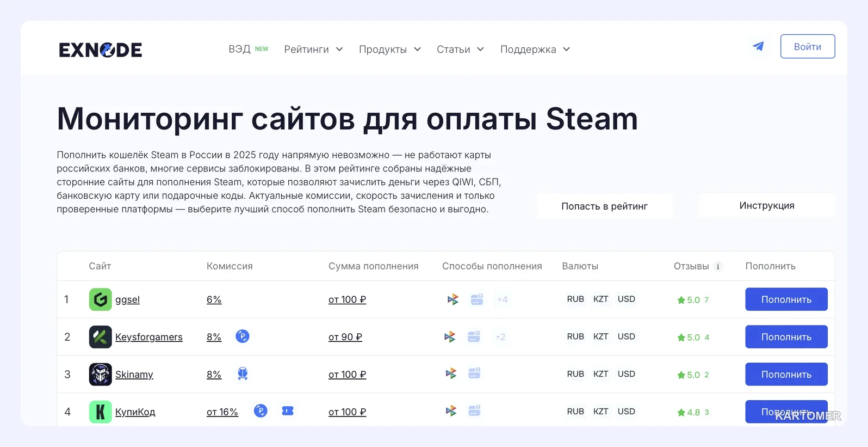
Task: Click the 6% commission link
Action: tap(214, 299)
